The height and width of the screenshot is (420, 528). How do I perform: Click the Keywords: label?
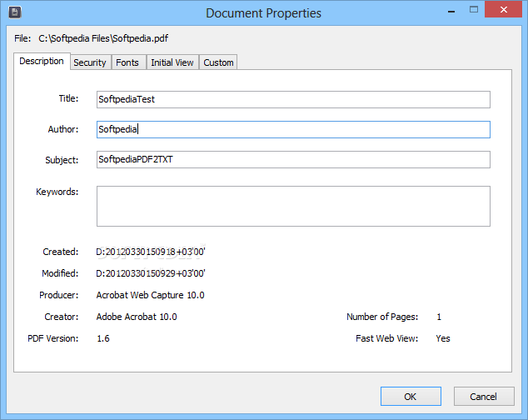tap(57, 192)
